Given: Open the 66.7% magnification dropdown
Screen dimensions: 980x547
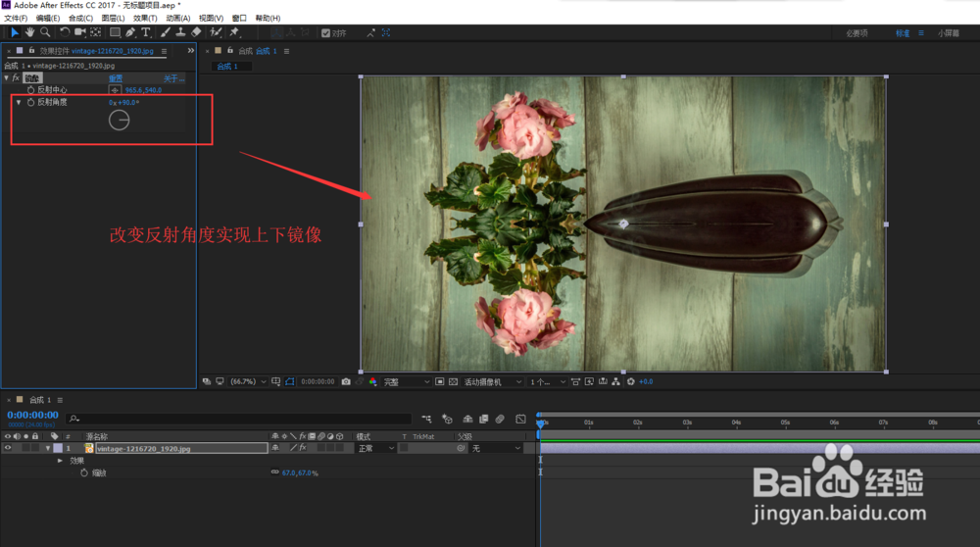Looking at the screenshot, I should (248, 381).
